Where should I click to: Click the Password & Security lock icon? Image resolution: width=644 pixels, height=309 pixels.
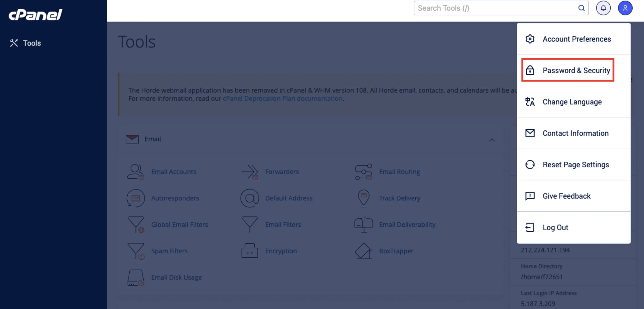pos(530,70)
